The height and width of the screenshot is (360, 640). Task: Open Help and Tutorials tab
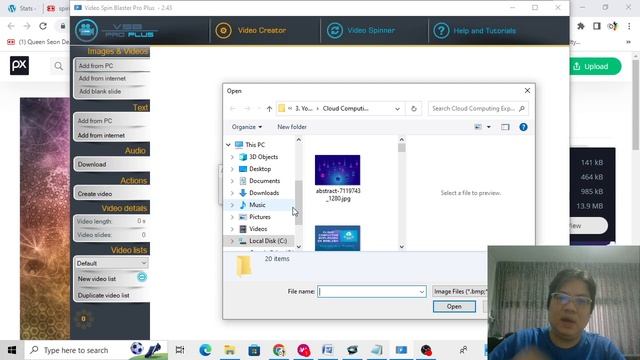pyautogui.click(x=474, y=31)
